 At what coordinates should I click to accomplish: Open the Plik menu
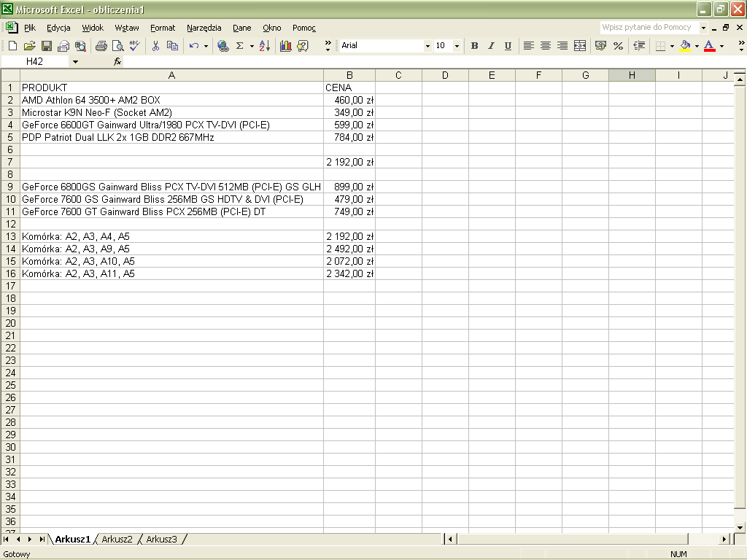point(29,28)
